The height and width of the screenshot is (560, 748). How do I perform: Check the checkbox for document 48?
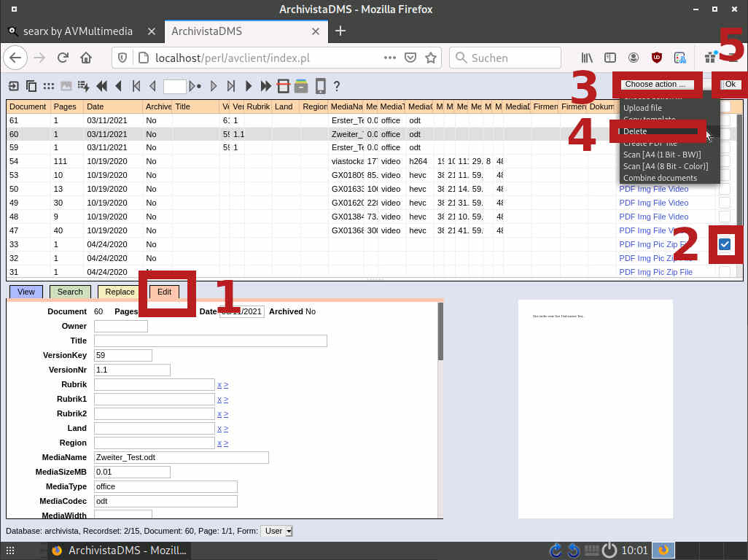725,217
